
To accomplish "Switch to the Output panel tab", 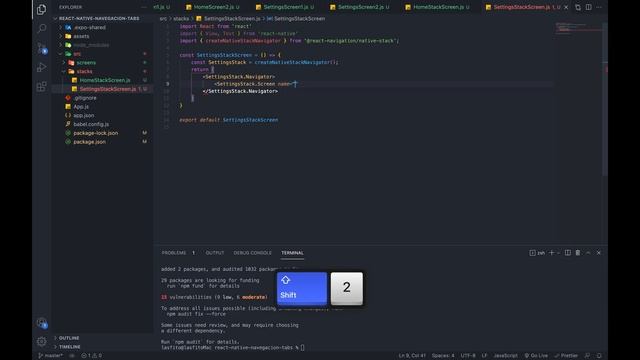I will tap(215, 253).
